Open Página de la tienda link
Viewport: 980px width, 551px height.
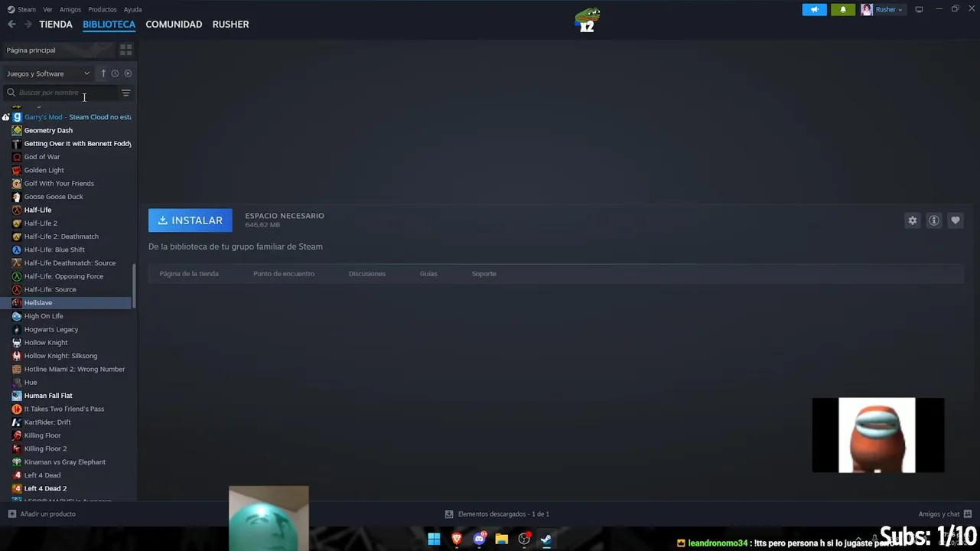[189, 273]
